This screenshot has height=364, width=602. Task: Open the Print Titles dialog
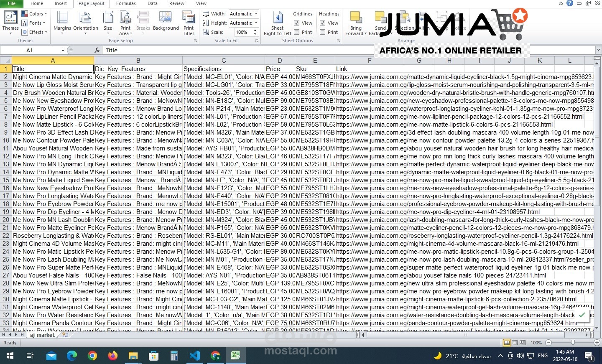click(189, 23)
